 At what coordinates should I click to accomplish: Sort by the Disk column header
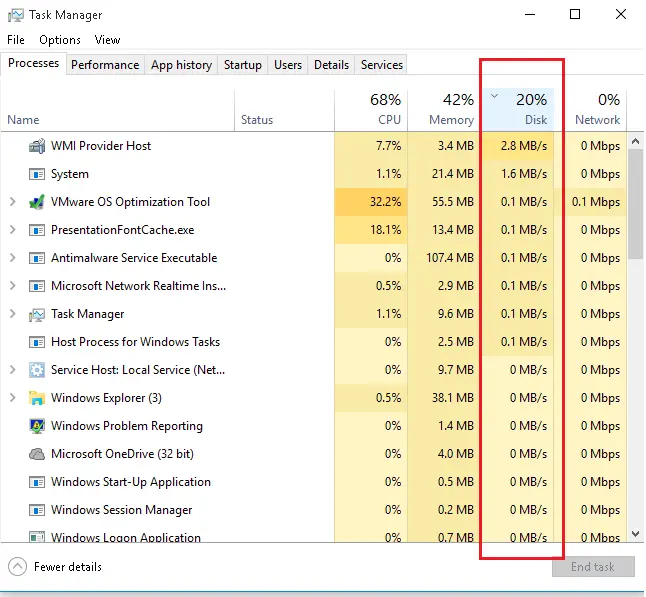(x=518, y=110)
